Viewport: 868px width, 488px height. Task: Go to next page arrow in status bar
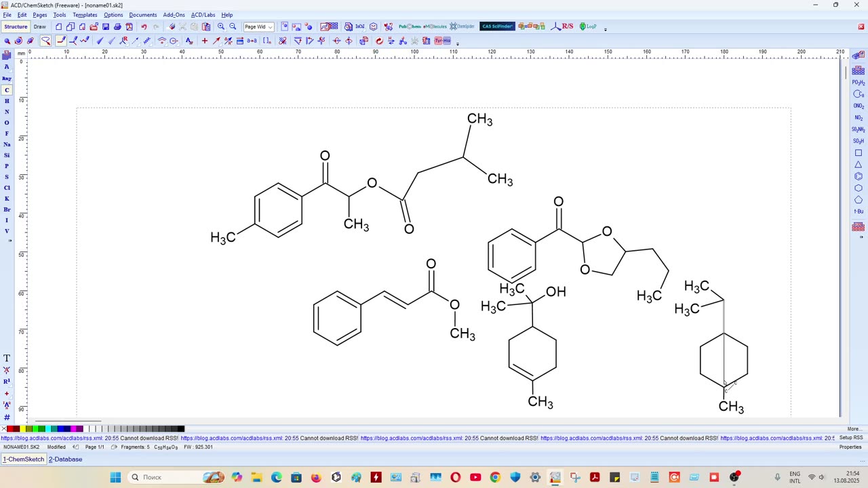point(114,447)
